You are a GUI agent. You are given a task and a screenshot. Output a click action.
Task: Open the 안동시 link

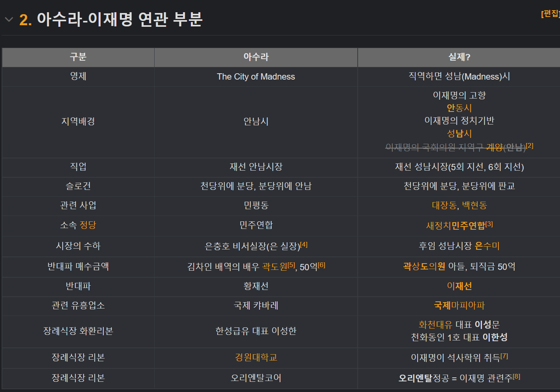pyautogui.click(x=459, y=108)
